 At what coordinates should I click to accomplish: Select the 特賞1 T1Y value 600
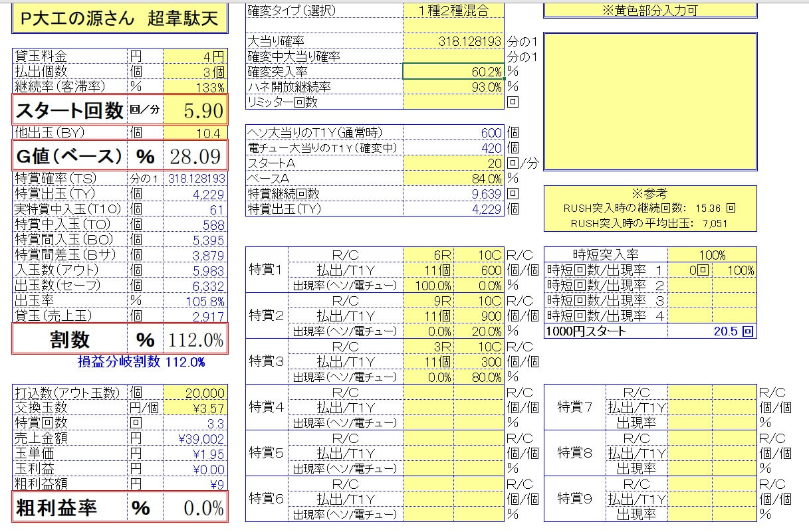479,270
